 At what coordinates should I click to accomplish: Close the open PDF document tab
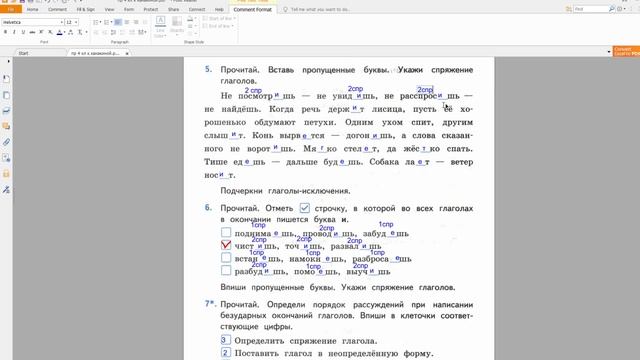click(x=127, y=53)
